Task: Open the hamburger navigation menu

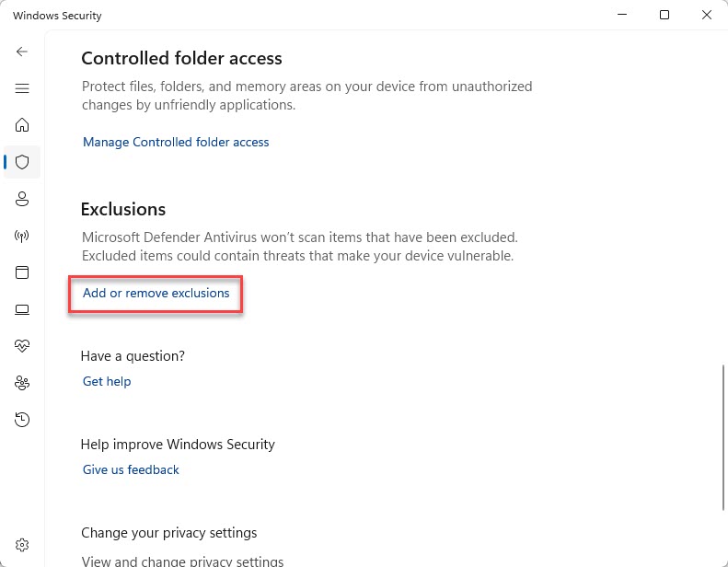Action: [x=22, y=88]
